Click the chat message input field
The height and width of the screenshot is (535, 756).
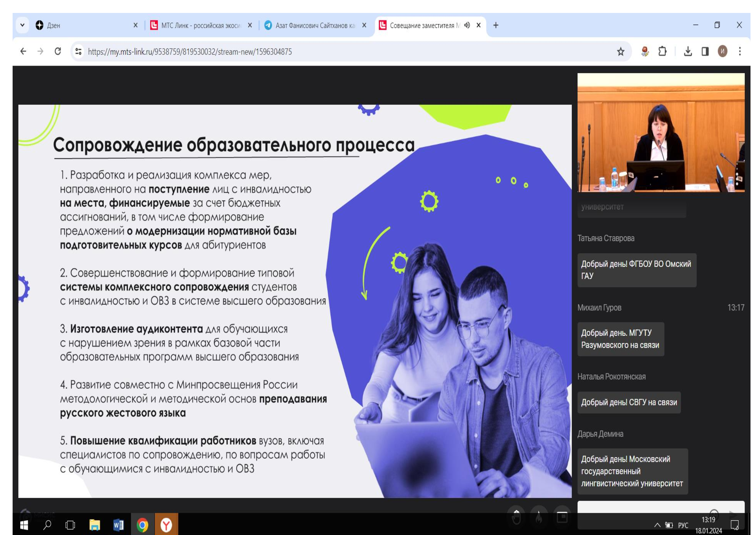click(x=642, y=507)
